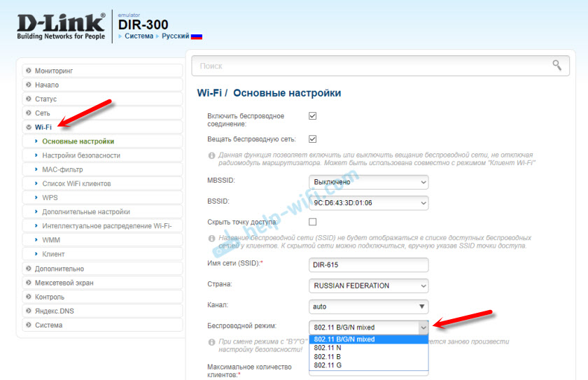Enable the hide access point checkbox

[312, 222]
